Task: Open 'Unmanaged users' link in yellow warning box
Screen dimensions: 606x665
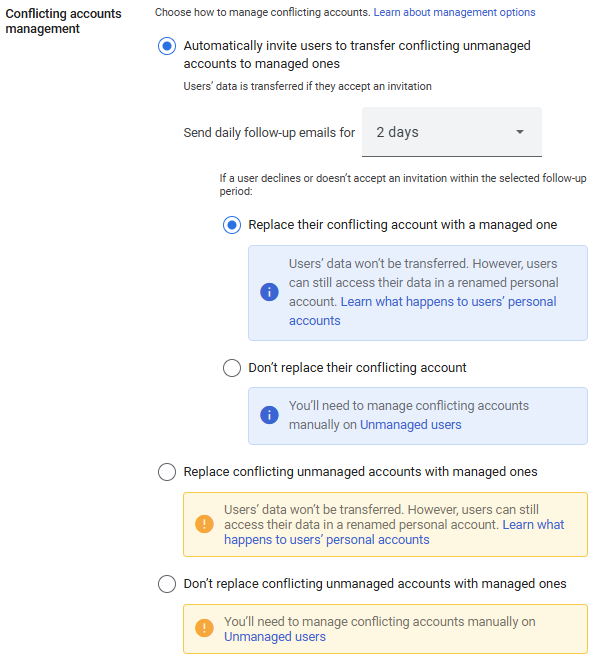Action: [274, 637]
